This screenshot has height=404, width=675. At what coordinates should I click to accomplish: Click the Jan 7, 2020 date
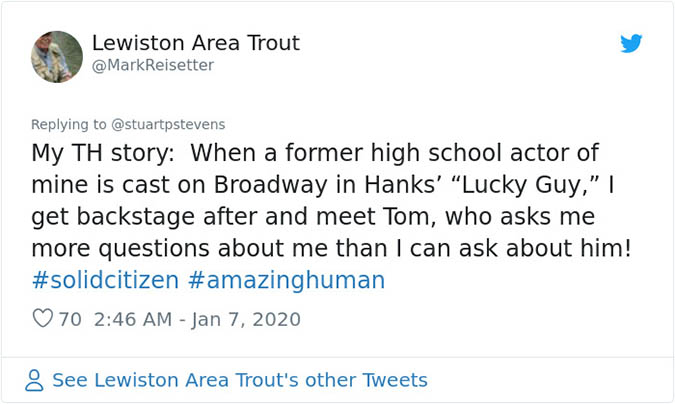coord(243,320)
